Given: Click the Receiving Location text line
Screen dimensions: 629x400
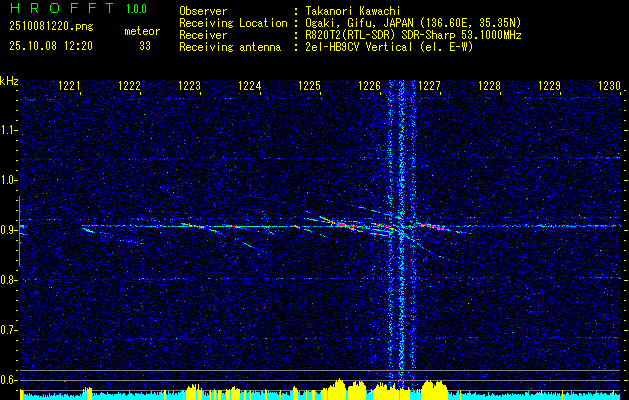Looking at the screenshot, I should (x=350, y=23).
